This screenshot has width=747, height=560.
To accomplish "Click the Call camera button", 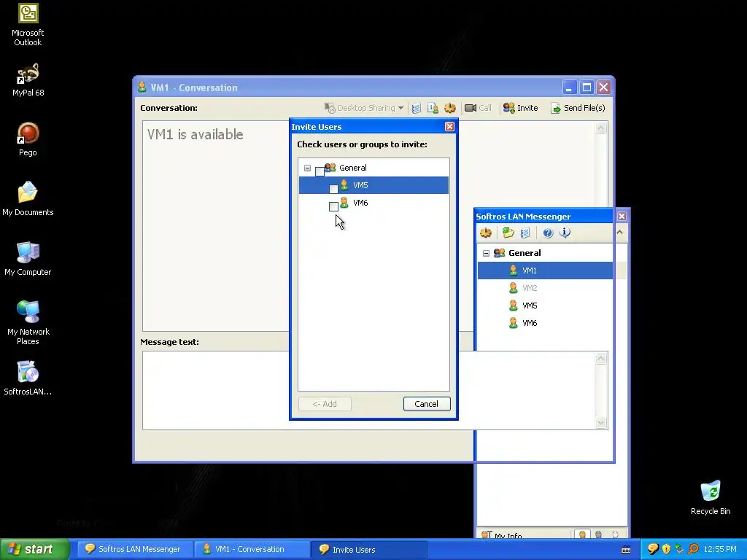I will pos(478,108).
